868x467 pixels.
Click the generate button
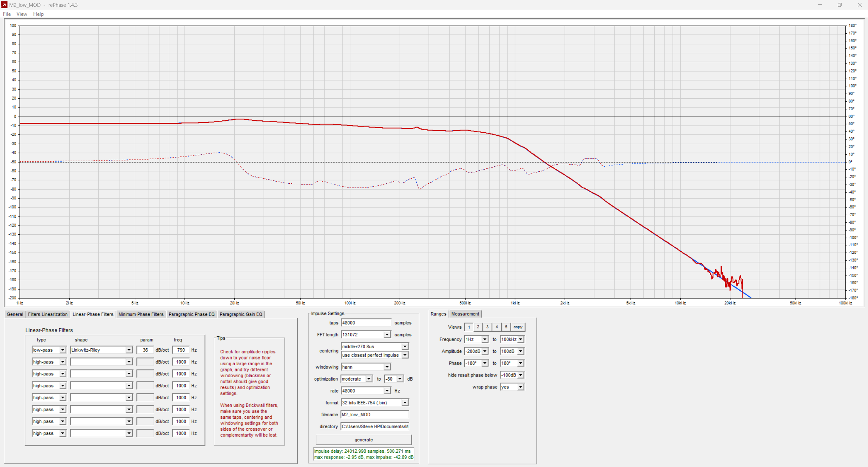pyautogui.click(x=363, y=439)
